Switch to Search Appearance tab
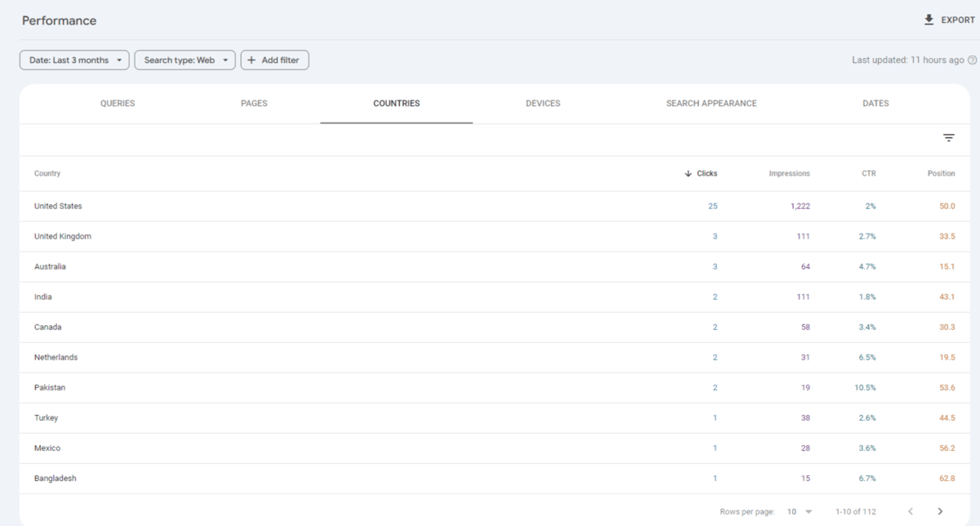The height and width of the screenshot is (526, 980). tap(711, 104)
